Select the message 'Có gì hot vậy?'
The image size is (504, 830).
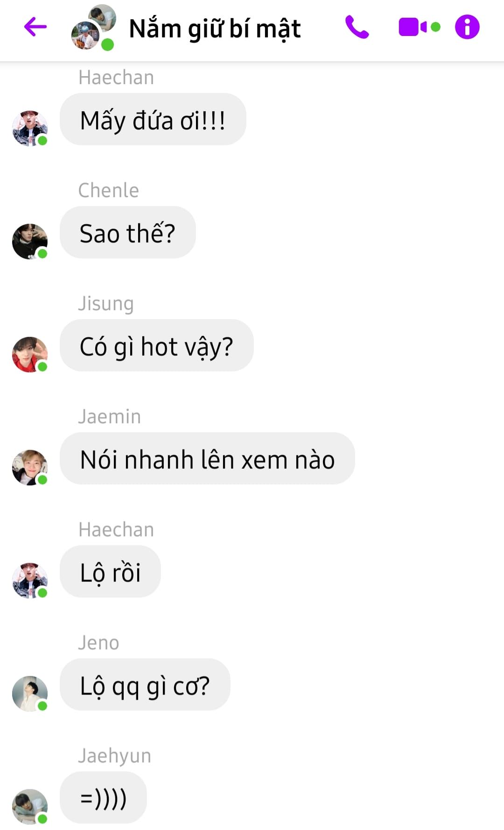pos(157,346)
